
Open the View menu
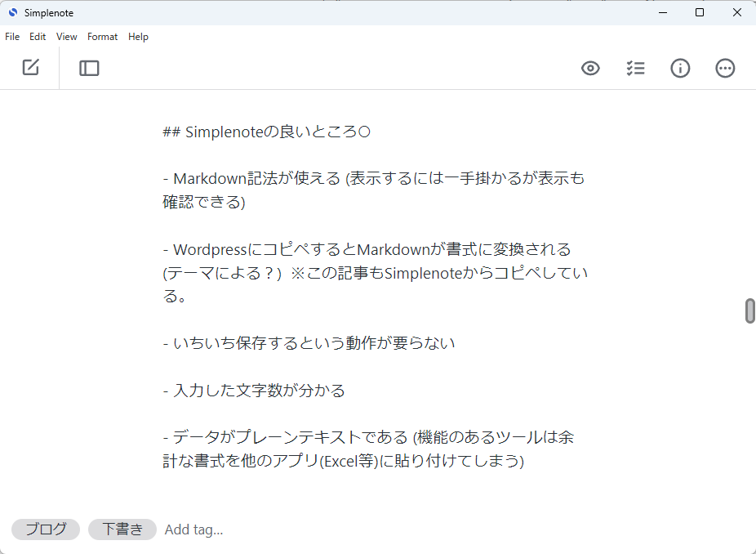[66, 37]
